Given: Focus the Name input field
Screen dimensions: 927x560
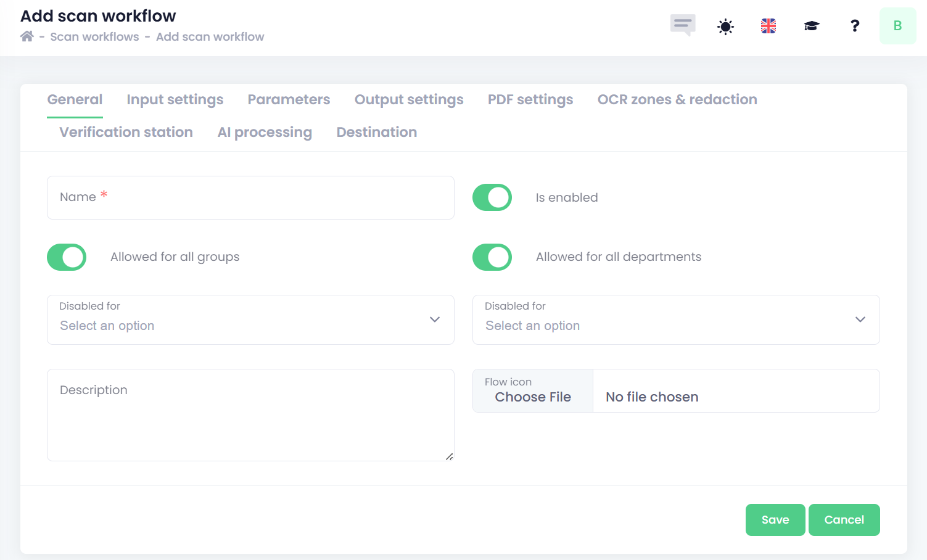Looking at the screenshot, I should pyautogui.click(x=250, y=198).
